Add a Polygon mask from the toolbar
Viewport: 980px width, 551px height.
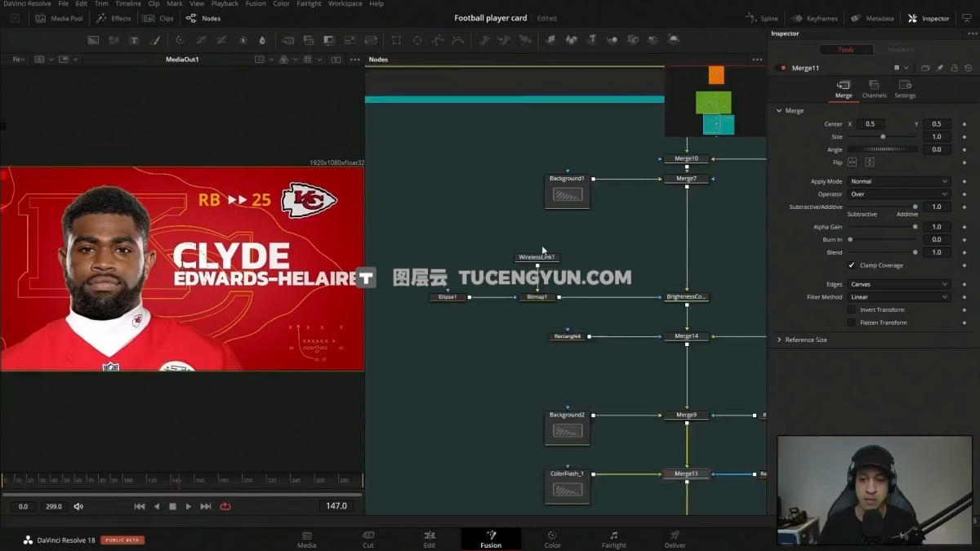click(x=438, y=40)
